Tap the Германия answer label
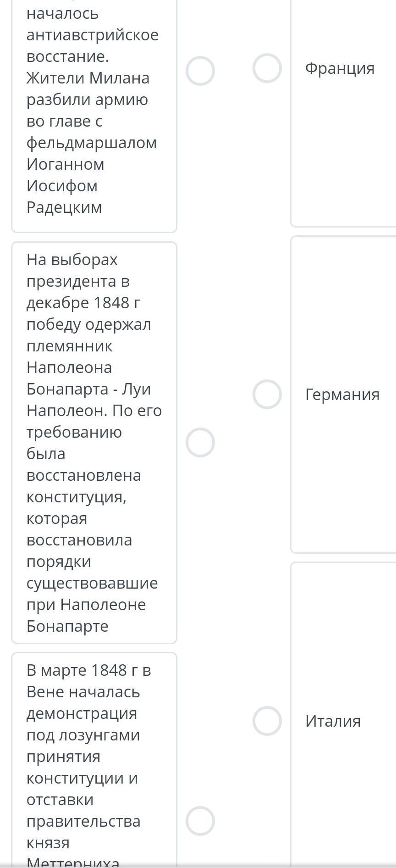Screen dimensions: 396x868 point(342,394)
